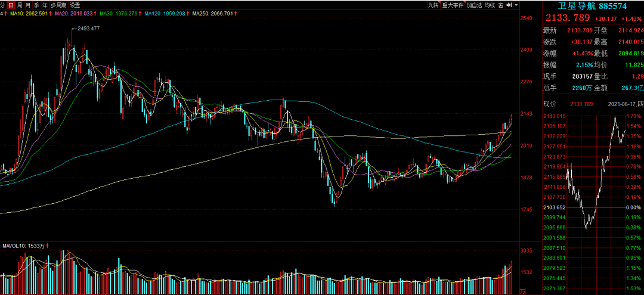Click the MAVOL10 volume indicator label
The image size is (644, 295).
tap(24, 246)
